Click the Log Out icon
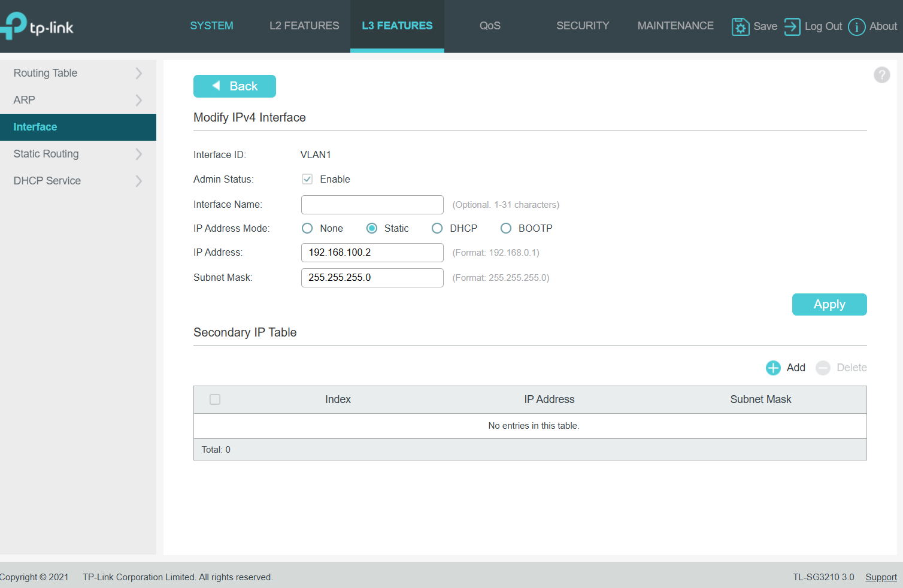The width and height of the screenshot is (903, 588). [x=792, y=26]
